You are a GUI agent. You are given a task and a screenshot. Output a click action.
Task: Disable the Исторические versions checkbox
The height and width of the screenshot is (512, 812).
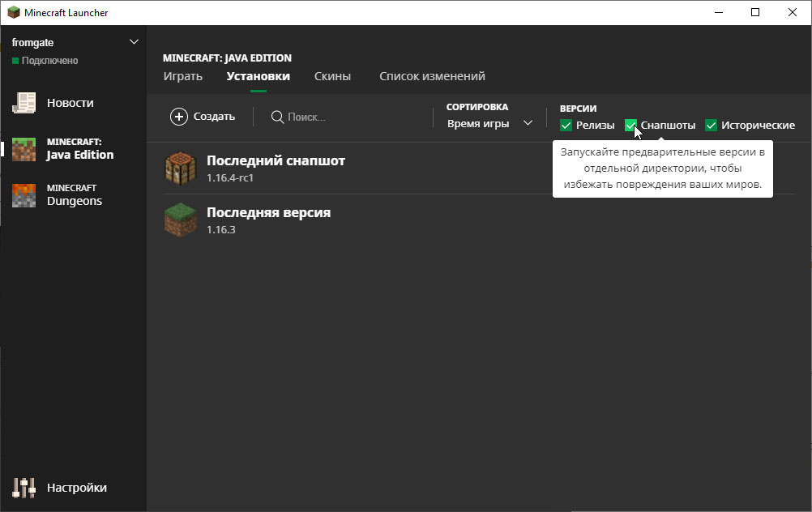[712, 125]
